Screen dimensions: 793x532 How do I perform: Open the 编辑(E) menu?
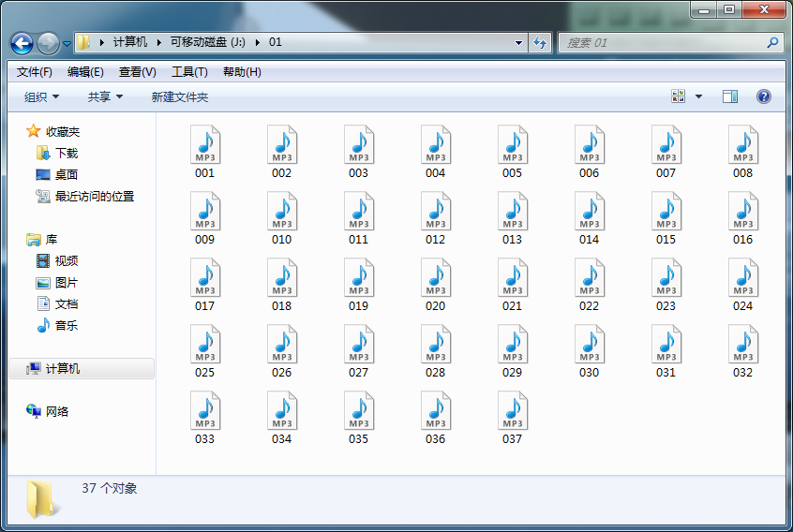(85, 72)
